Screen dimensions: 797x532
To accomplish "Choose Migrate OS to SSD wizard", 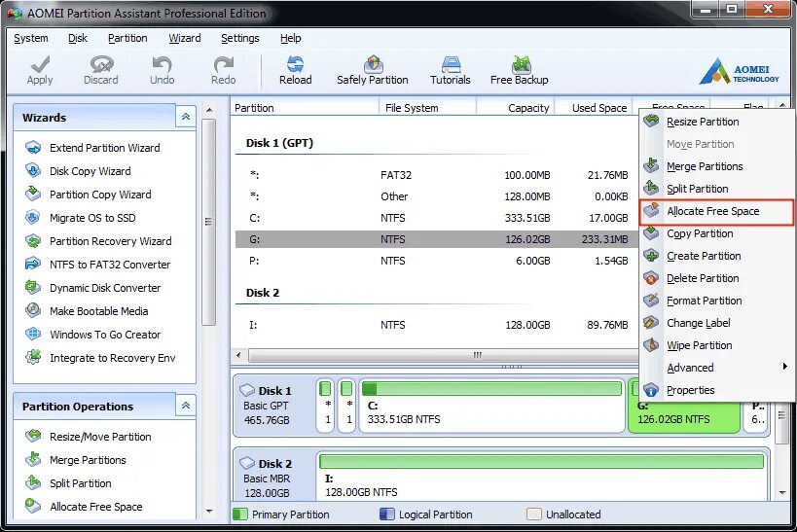I will pos(92,218).
